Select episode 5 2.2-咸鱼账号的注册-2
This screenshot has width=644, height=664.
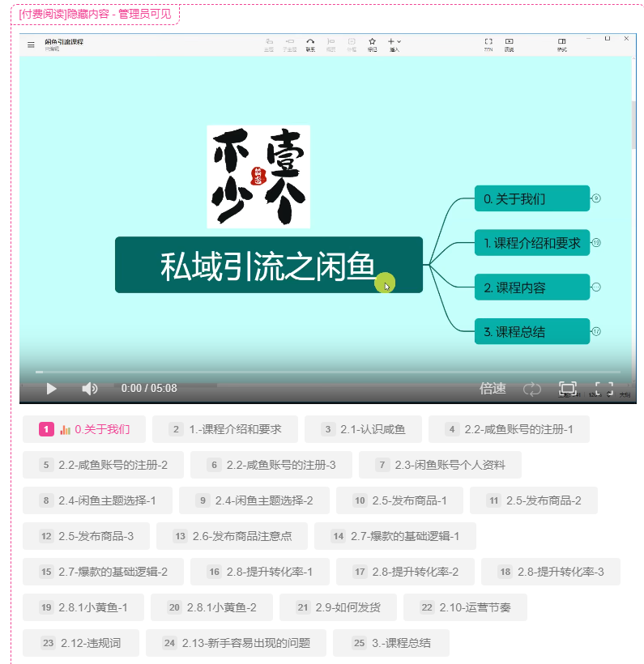[104, 465]
